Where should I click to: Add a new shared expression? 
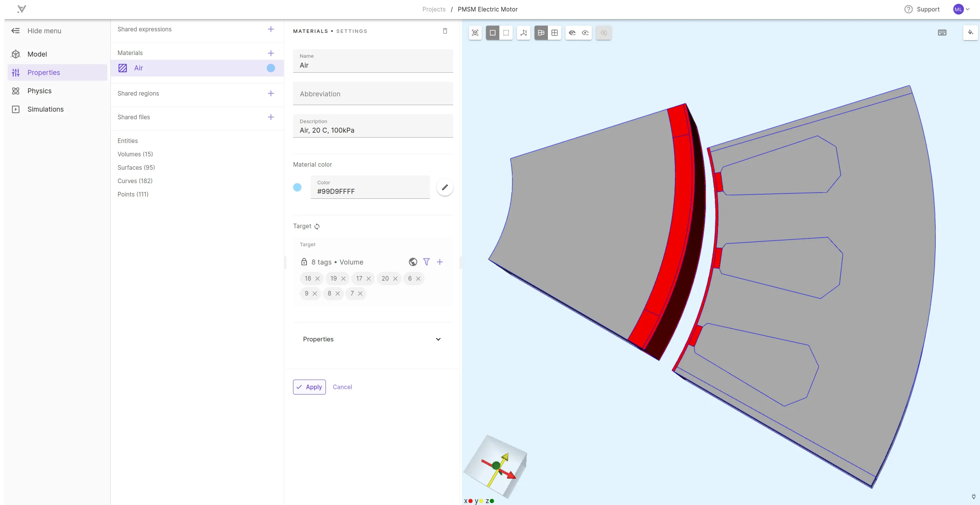pos(271,29)
